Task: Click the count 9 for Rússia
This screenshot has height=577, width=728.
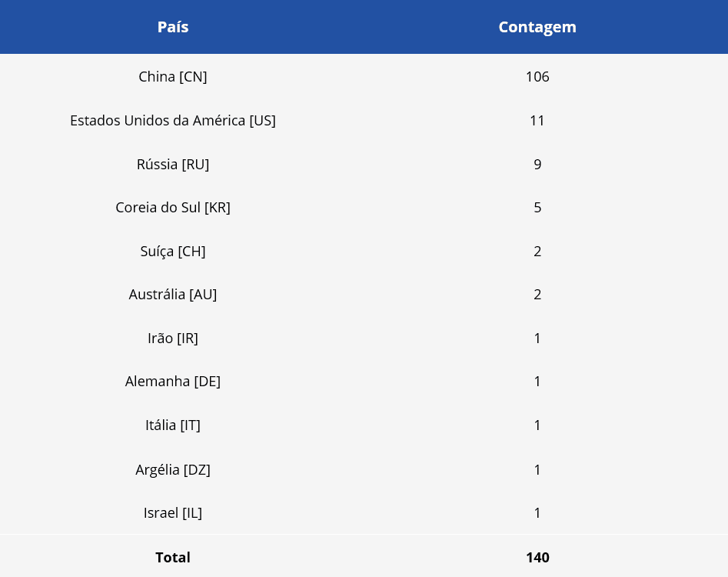Action: point(537,164)
